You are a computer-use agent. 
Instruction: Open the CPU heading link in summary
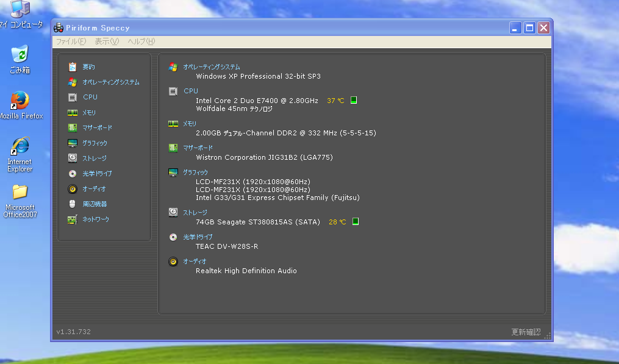click(191, 91)
